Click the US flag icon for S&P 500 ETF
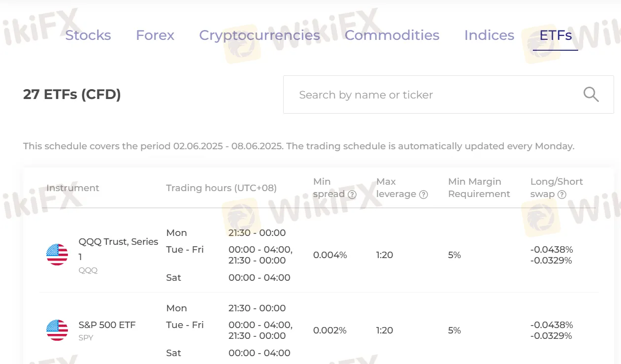This screenshot has width=621, height=364. point(57,330)
